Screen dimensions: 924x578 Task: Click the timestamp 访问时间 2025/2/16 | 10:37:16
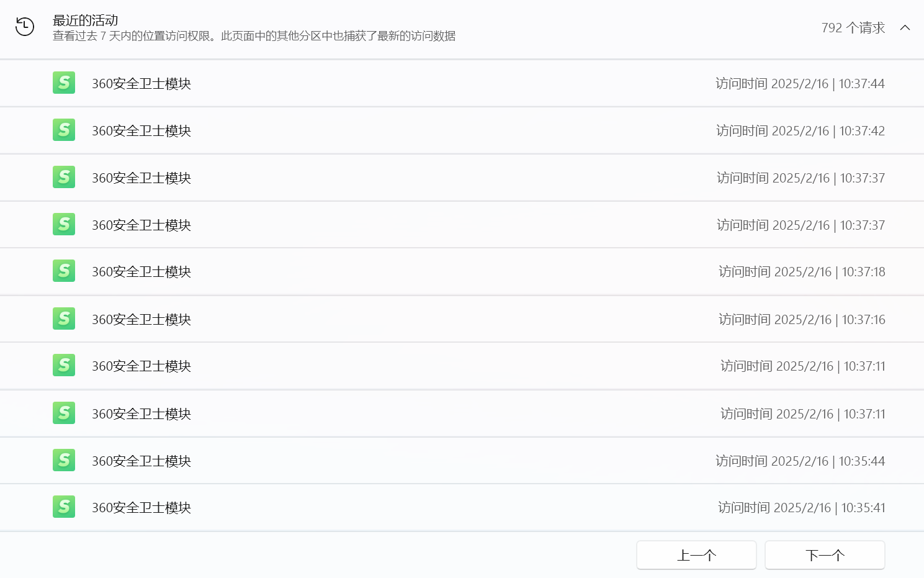[802, 320]
